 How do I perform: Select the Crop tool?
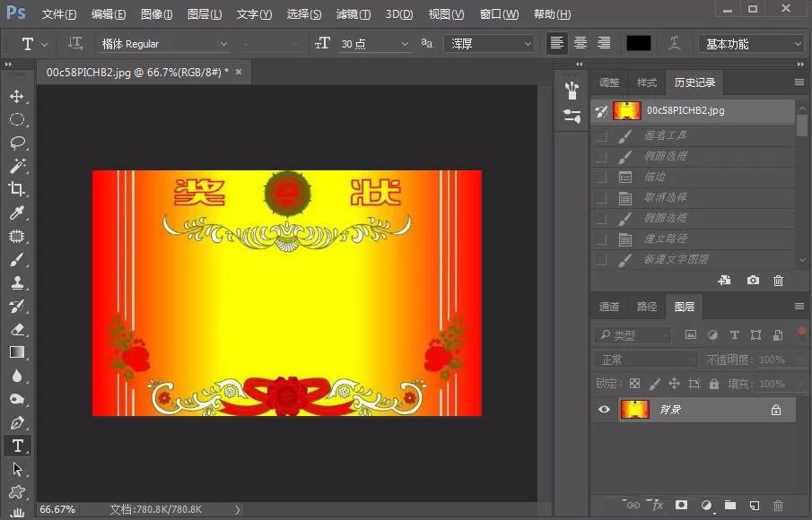16,189
